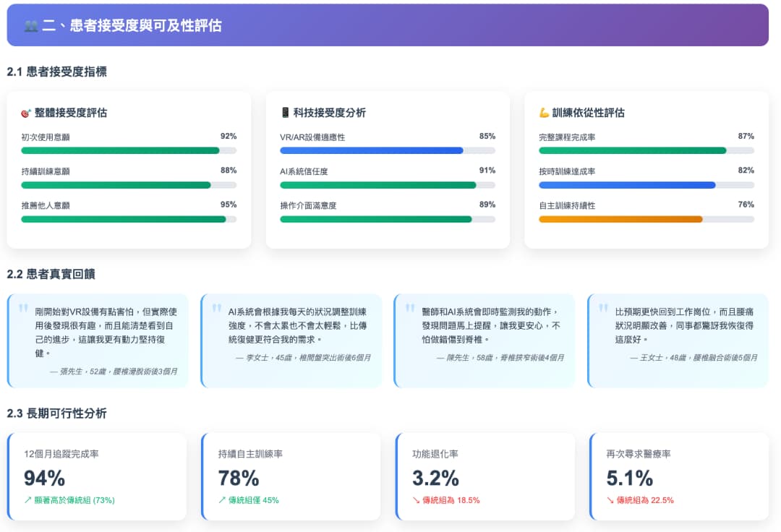
Task: Click quote mark icon on 張先生 feedback card
Action: point(23,308)
